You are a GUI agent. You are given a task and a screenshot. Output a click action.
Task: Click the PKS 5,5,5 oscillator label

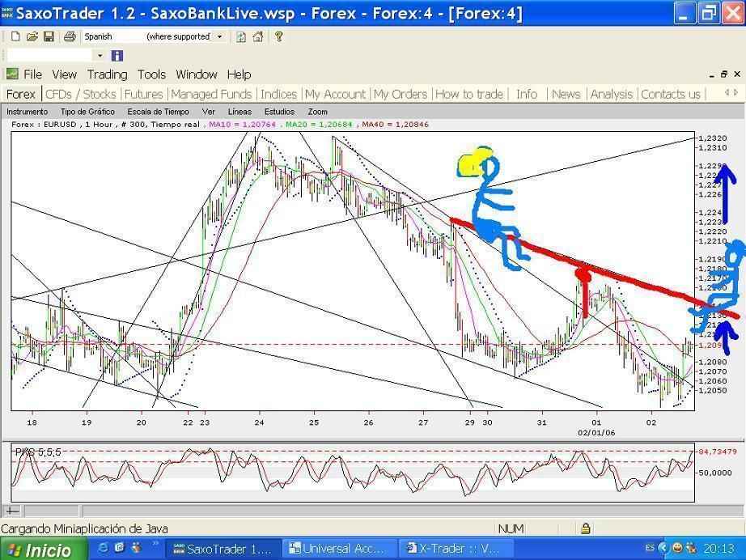(38, 452)
